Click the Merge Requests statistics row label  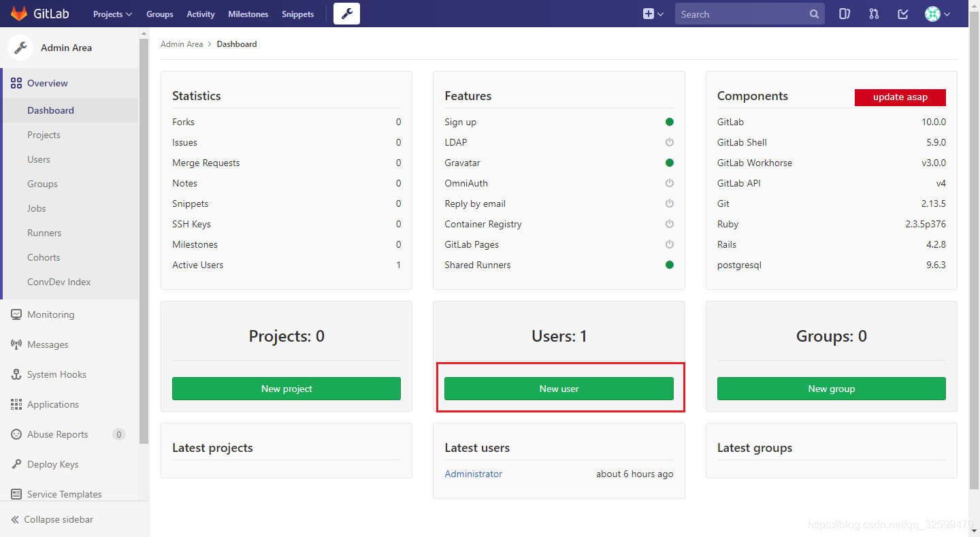[206, 163]
